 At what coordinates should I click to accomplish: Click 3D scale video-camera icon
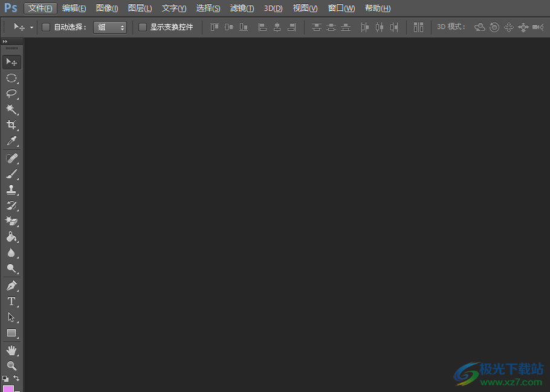point(538,27)
